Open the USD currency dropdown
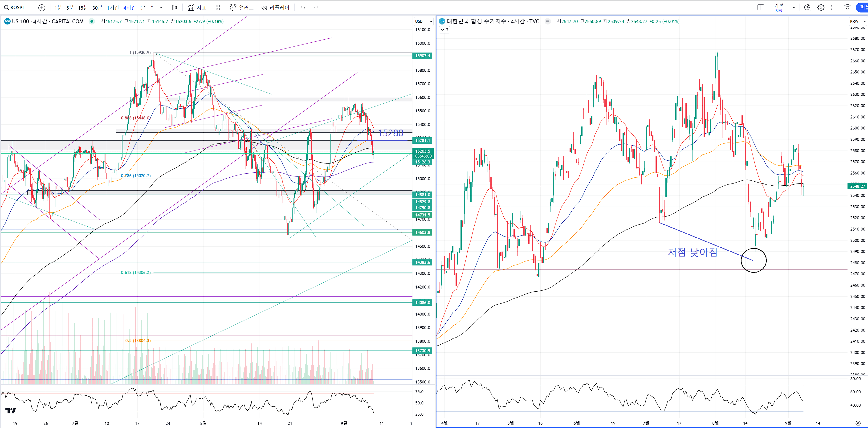The image size is (868, 428). (x=423, y=21)
